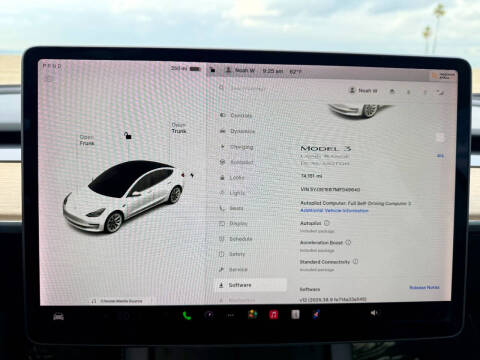Open the status bar lock icon

click(x=212, y=70)
